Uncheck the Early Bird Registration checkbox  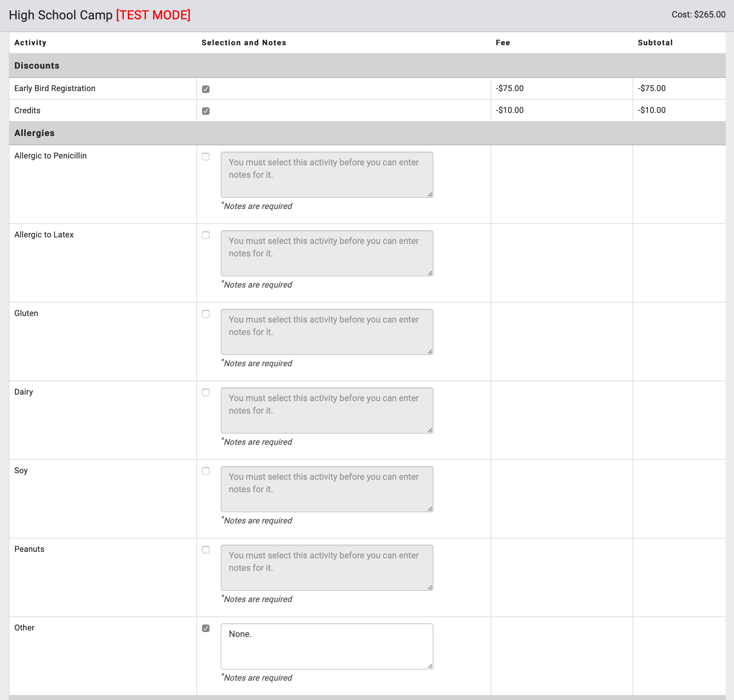click(205, 89)
